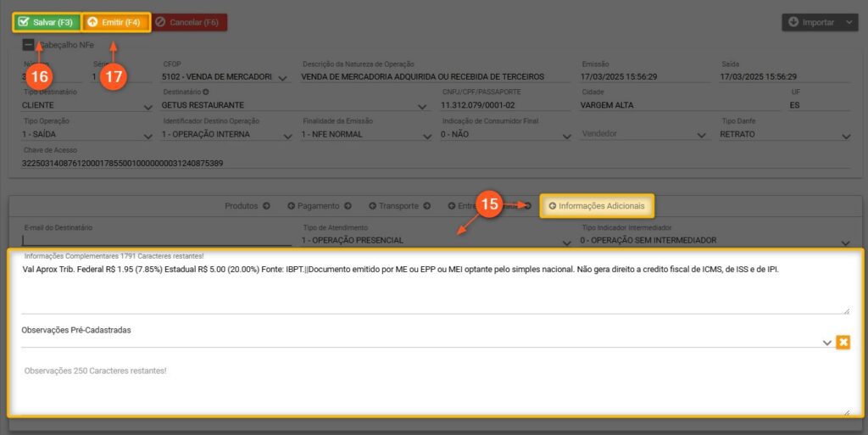Viewport: 868px width, 435px height.
Task: Click the arrow icon left of Transporte
Action: [x=373, y=206]
